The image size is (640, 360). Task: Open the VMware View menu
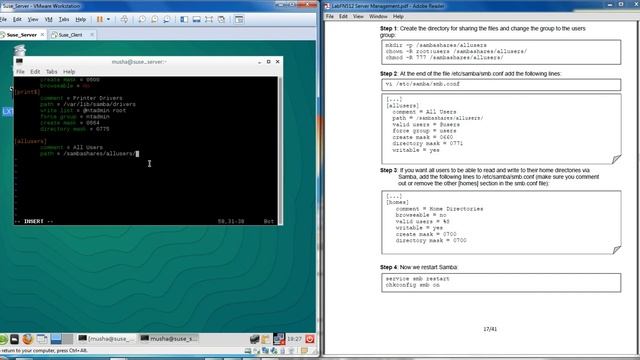[33, 19]
